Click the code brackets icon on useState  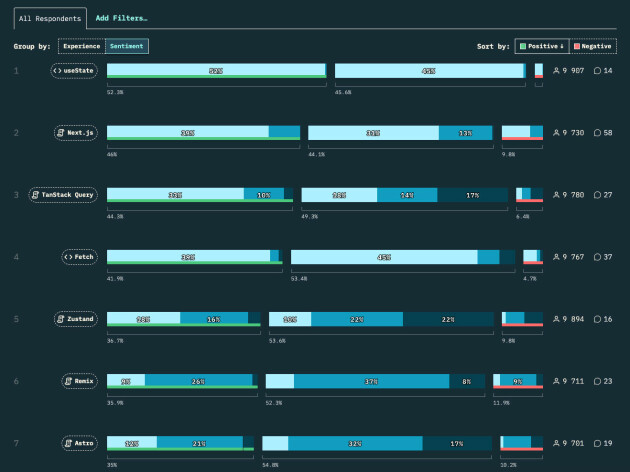pyautogui.click(x=57, y=71)
